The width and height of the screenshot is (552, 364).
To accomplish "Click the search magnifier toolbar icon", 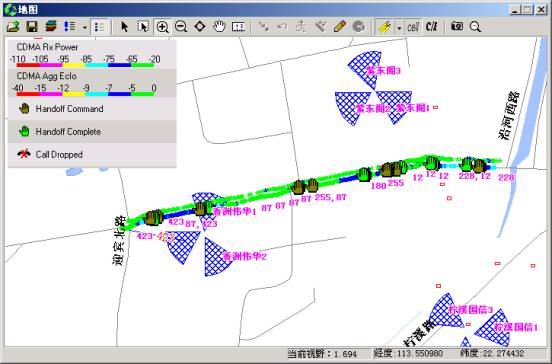I will click(x=475, y=27).
